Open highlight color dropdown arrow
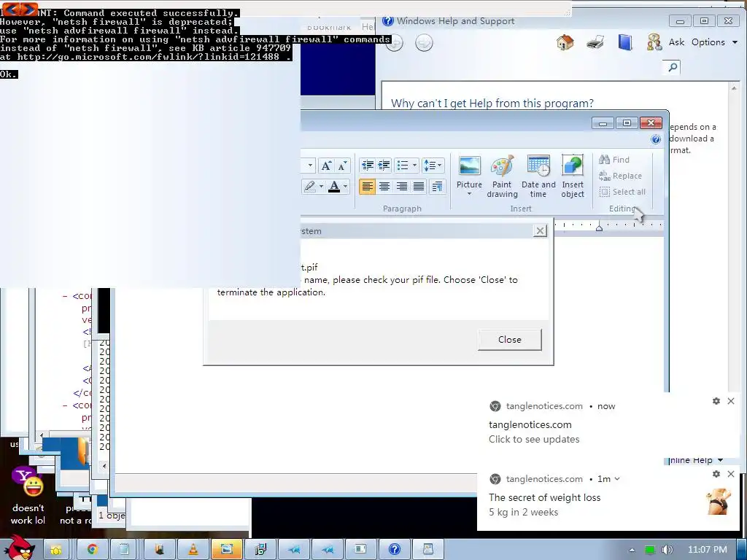 (321, 186)
